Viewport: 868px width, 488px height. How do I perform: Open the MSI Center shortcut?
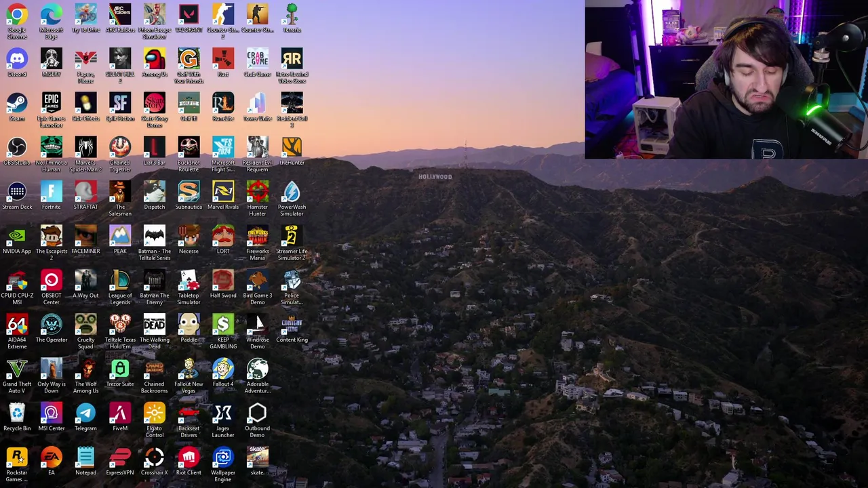coord(52,413)
